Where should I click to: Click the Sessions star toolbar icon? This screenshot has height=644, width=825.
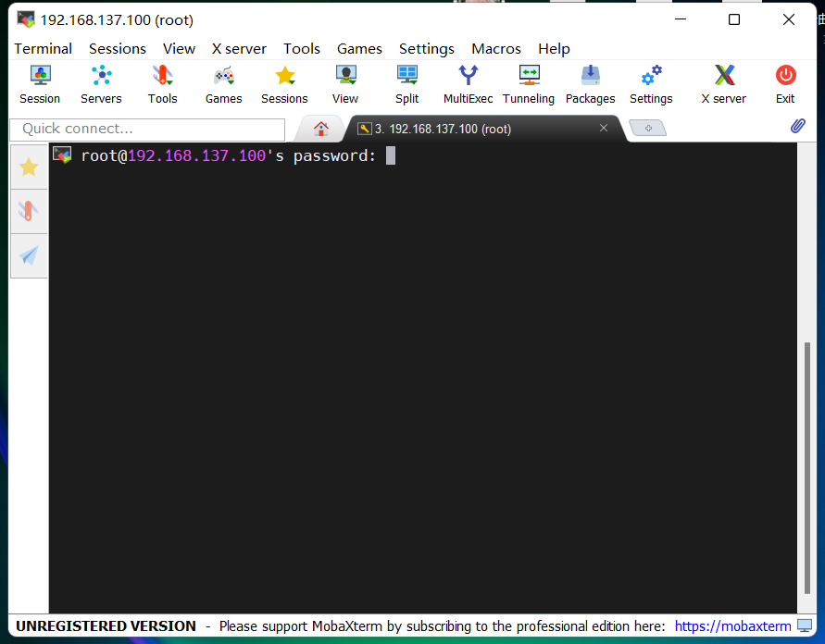tap(284, 84)
